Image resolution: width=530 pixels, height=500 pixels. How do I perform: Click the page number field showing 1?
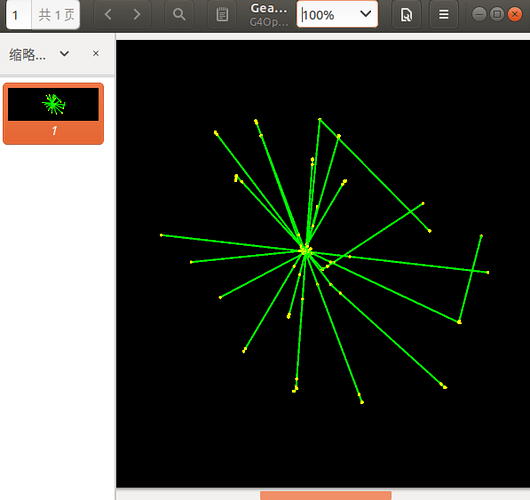coord(19,15)
